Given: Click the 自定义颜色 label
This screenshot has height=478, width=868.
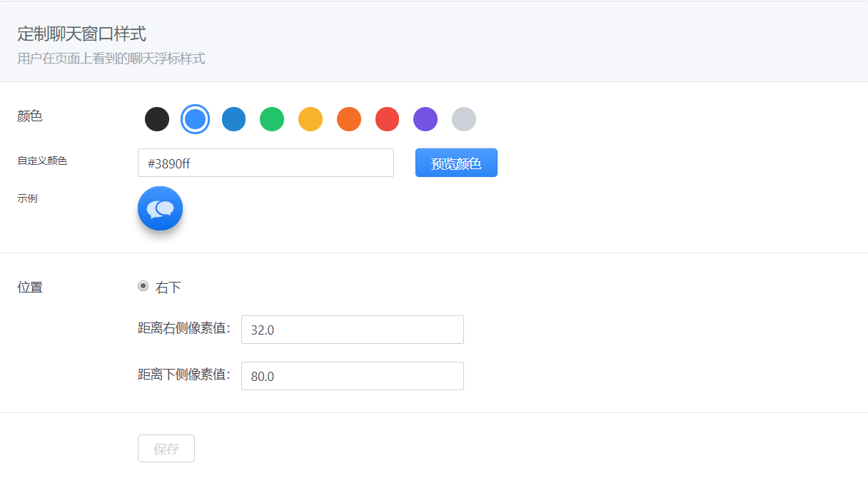Looking at the screenshot, I should point(42,161).
